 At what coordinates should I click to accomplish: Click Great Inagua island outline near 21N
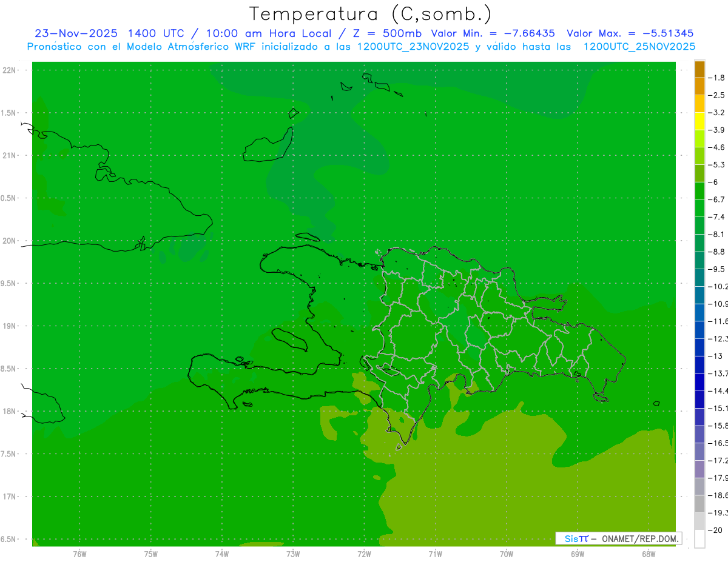pyautogui.click(x=268, y=146)
